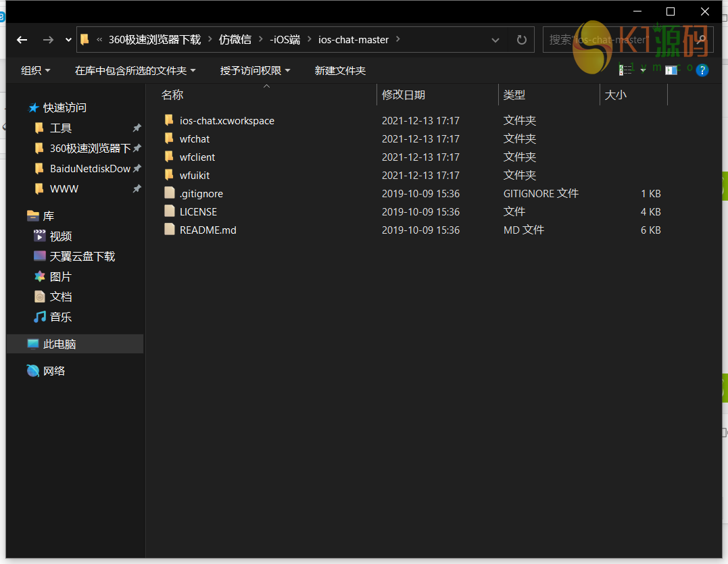Open the help question mark icon

[702, 70]
